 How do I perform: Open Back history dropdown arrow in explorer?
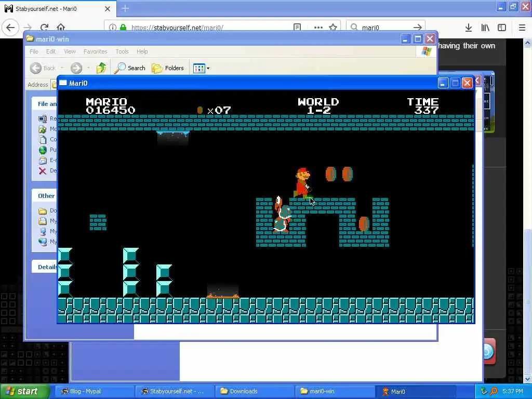click(x=62, y=68)
